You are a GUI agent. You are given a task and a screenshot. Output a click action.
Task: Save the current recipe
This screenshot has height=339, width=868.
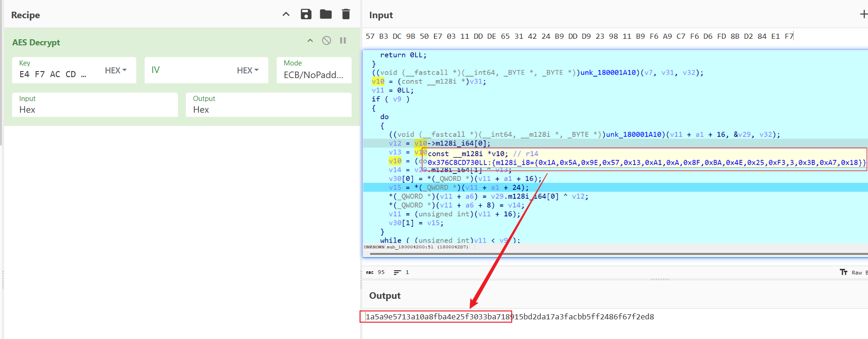[306, 14]
